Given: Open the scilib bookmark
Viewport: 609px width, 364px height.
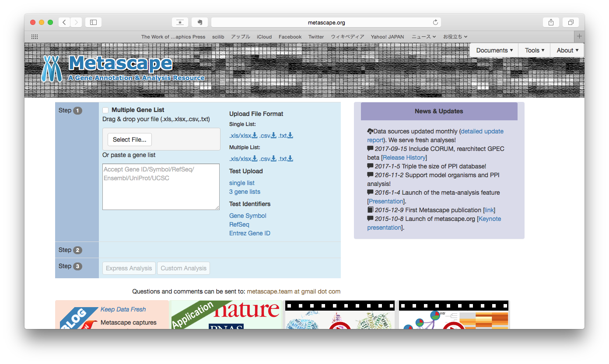Looking at the screenshot, I should pyautogui.click(x=218, y=37).
